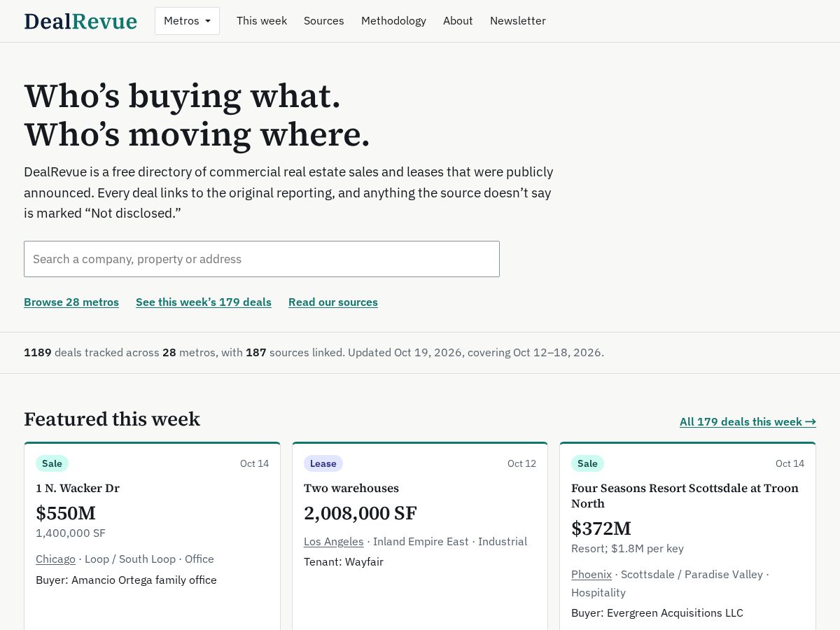This screenshot has height=630, width=840.
Task: Open the Phoenix metro link
Action: 591,575
